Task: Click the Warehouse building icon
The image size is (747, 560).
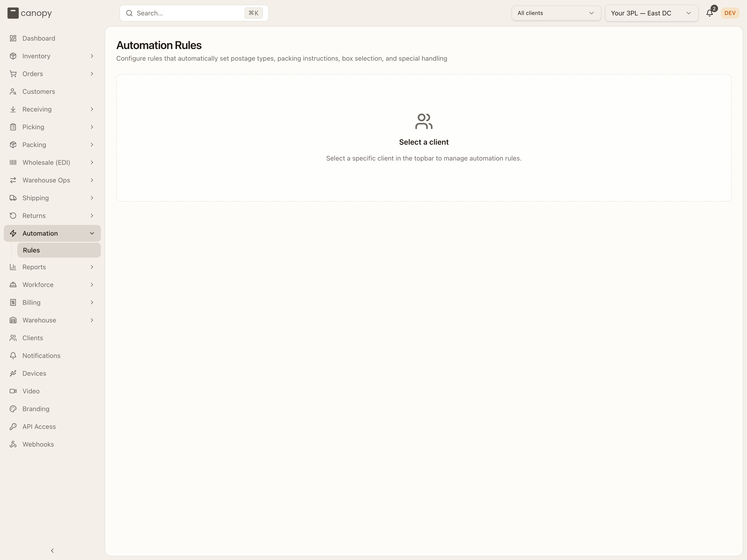Action: coord(13,320)
